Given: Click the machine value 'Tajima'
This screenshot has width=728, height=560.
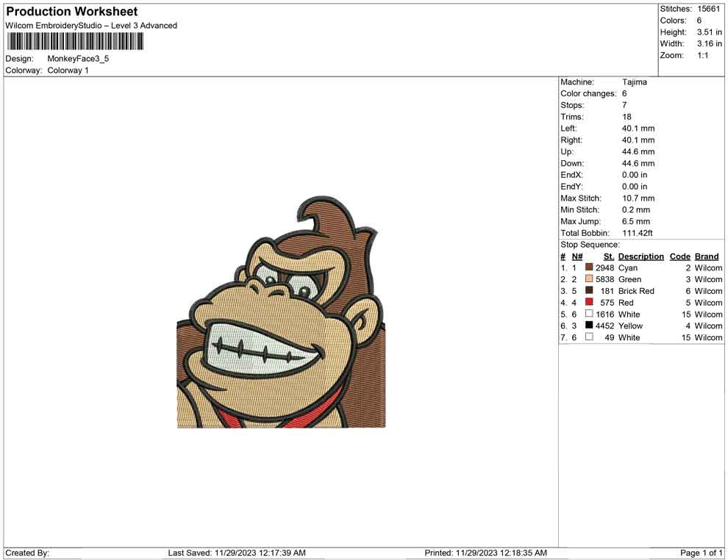Looking at the screenshot, I should (634, 82).
